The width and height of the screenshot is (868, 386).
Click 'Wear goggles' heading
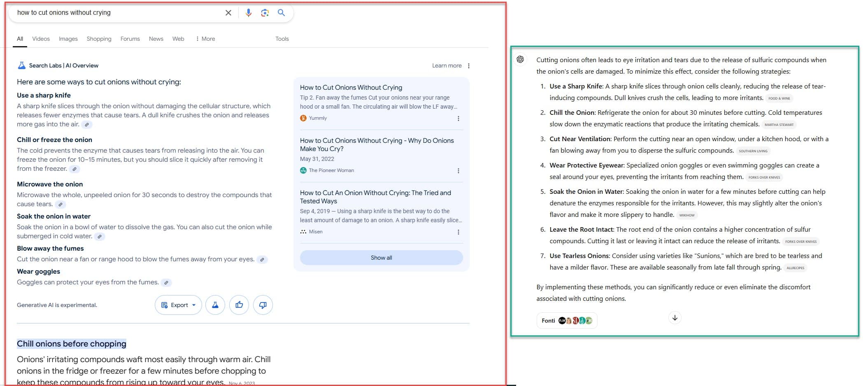coord(38,271)
